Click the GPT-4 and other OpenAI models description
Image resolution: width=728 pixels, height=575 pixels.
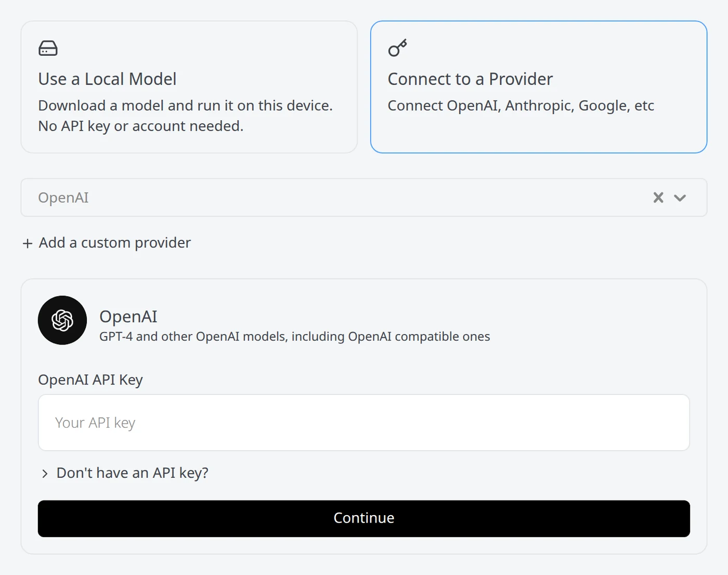click(x=295, y=337)
